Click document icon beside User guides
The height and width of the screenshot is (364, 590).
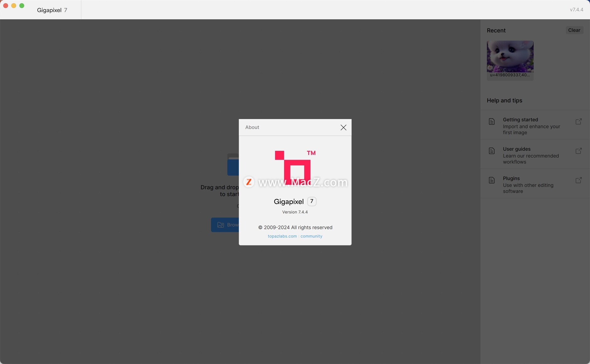492,151
